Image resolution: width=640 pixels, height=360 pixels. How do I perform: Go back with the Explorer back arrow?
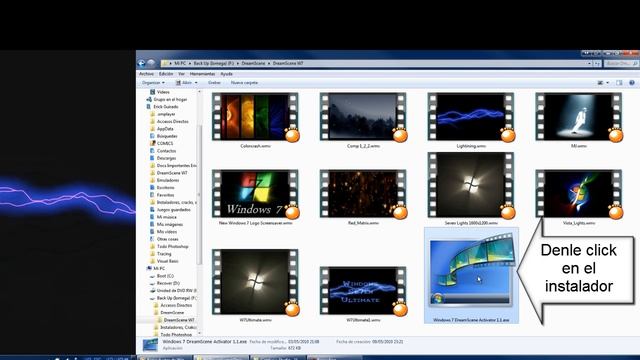click(141, 63)
